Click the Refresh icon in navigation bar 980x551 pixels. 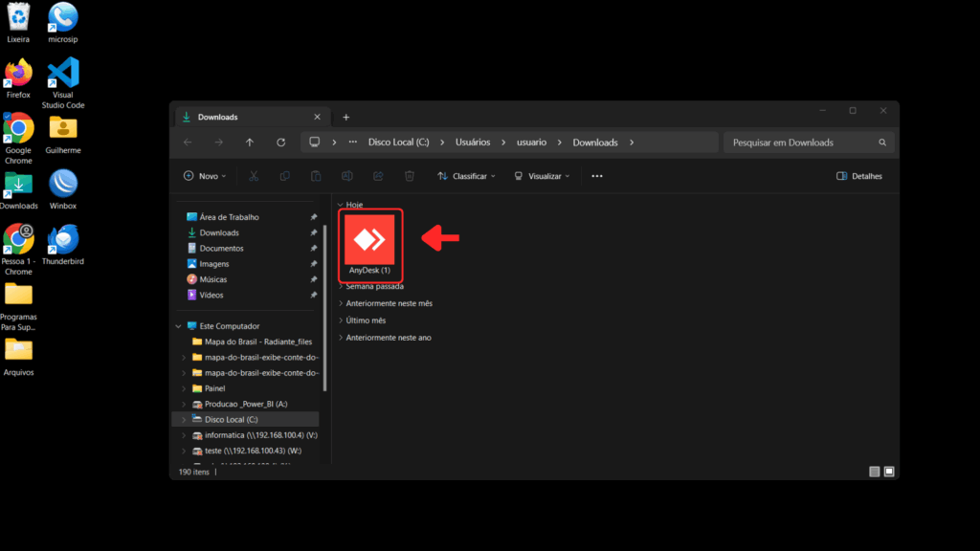(x=280, y=143)
